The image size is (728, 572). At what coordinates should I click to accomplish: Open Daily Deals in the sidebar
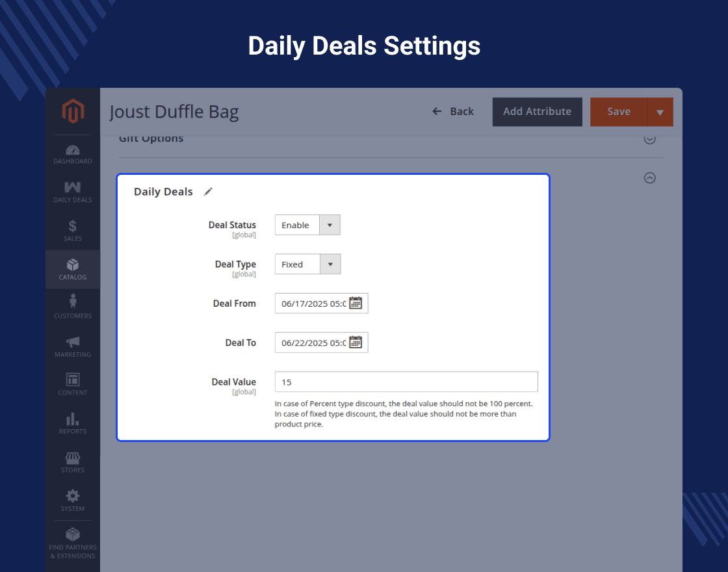click(x=73, y=192)
